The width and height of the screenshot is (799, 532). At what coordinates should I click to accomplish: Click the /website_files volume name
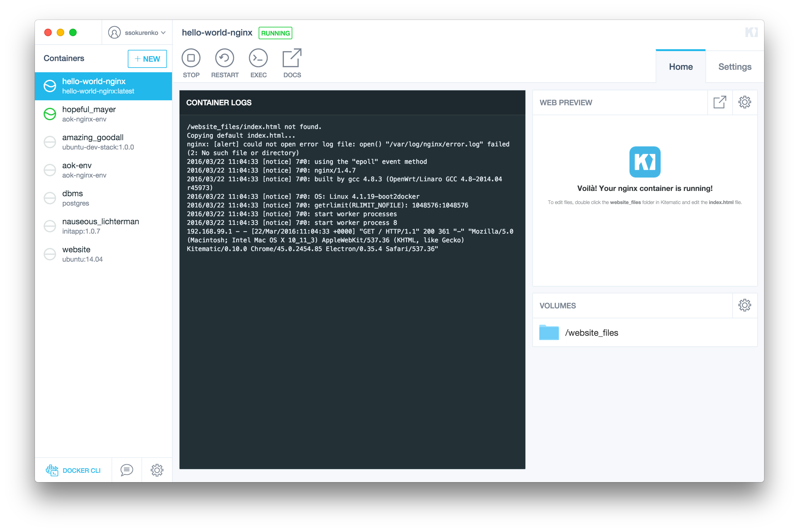(x=591, y=333)
